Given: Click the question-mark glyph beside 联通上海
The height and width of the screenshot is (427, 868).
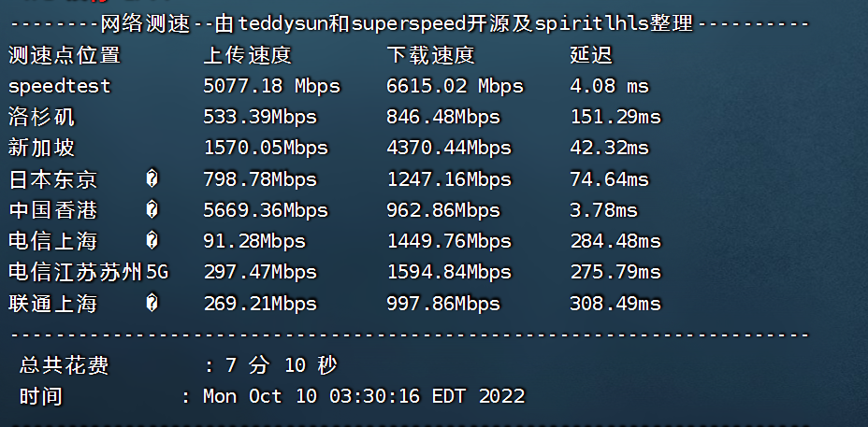Looking at the screenshot, I should pos(152,303).
